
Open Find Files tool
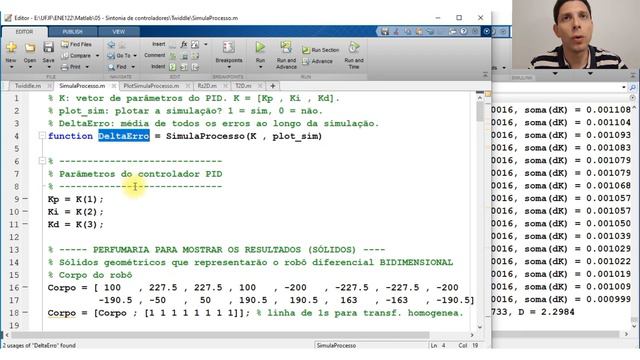76,44
